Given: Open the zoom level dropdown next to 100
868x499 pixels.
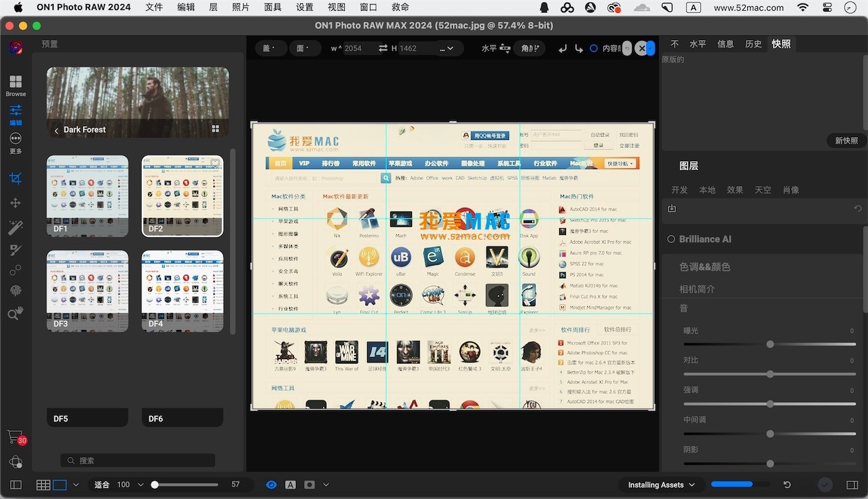Looking at the screenshot, I should (140, 485).
